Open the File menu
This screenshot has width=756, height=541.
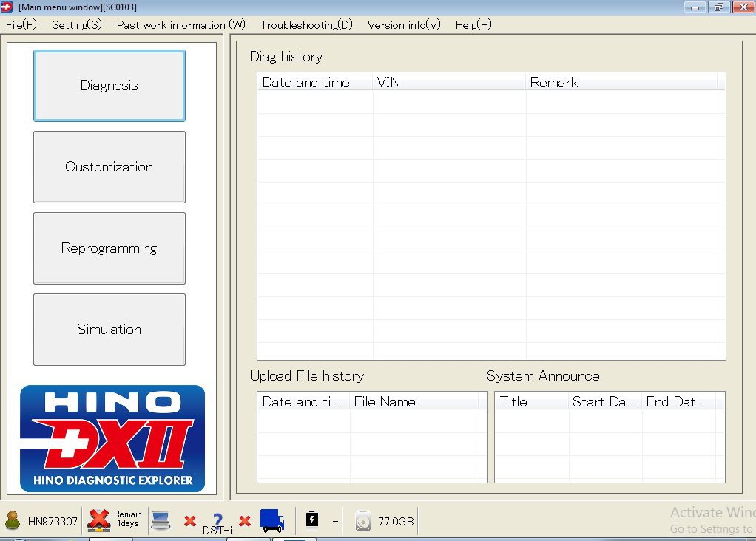pos(20,24)
